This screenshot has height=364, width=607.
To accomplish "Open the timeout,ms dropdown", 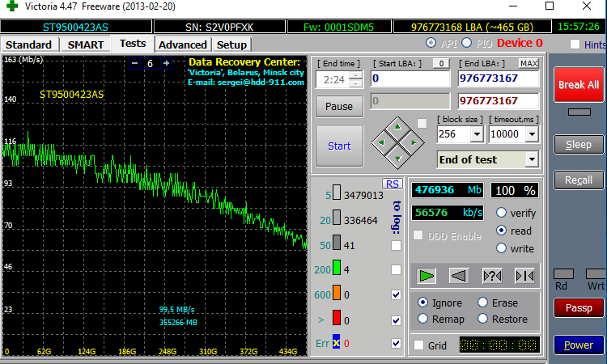I will click(532, 134).
